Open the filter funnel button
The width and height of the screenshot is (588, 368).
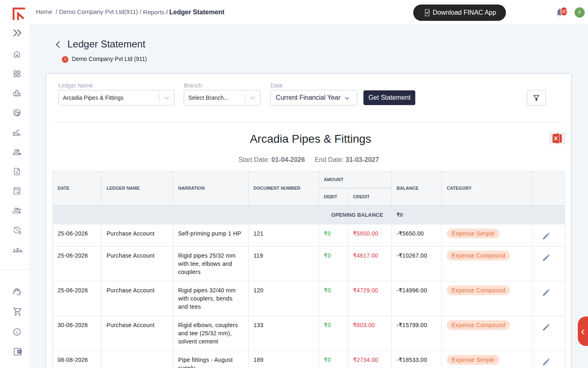[x=536, y=98]
